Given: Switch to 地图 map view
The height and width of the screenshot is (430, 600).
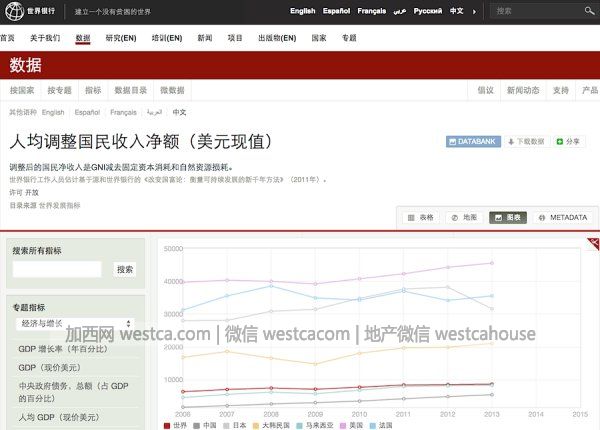Looking at the screenshot, I should pyautogui.click(x=464, y=218).
